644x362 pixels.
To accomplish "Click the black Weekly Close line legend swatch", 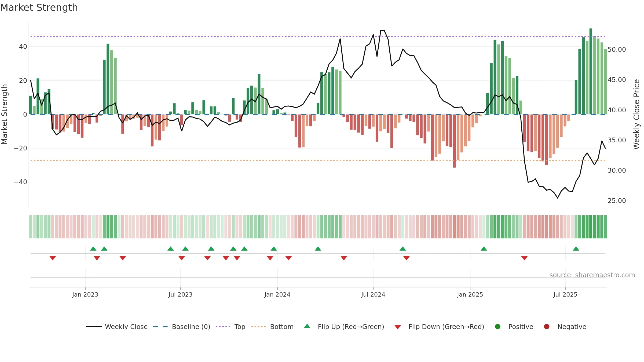I will click(94, 327).
